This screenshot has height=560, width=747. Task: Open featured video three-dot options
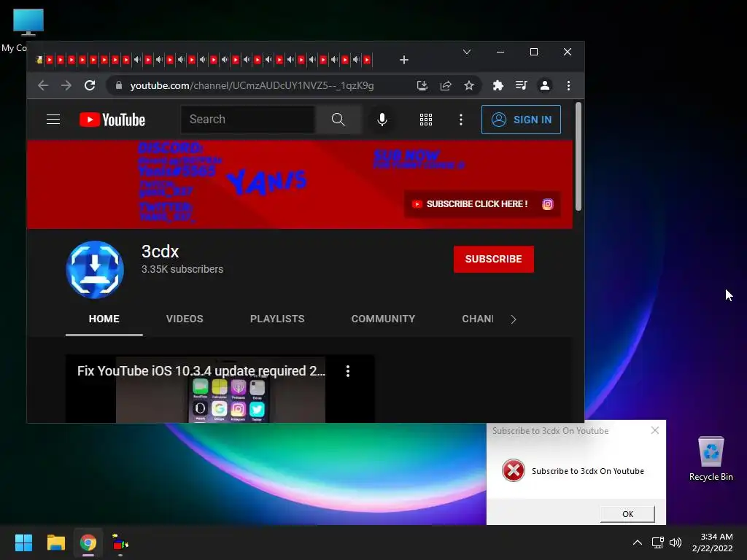[x=348, y=371]
